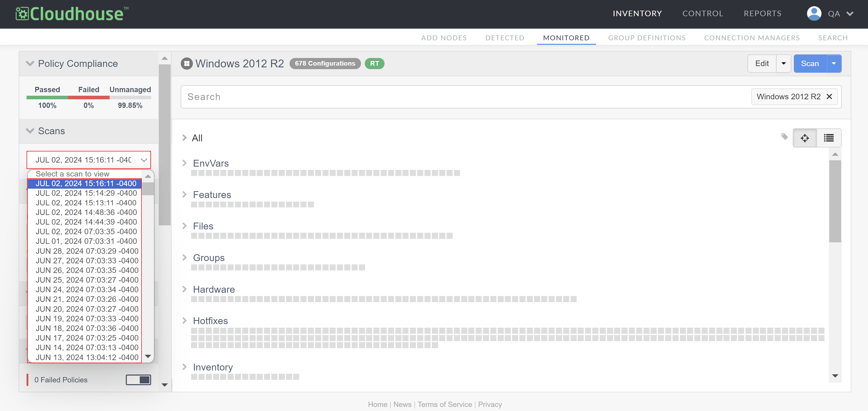Go to the Detected tab
Screen dimensions: 868x411
pyautogui.click(x=505, y=38)
